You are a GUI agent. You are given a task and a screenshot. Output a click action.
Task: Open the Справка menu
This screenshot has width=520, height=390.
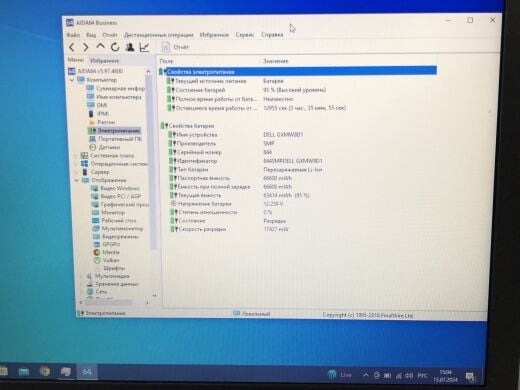tap(272, 35)
